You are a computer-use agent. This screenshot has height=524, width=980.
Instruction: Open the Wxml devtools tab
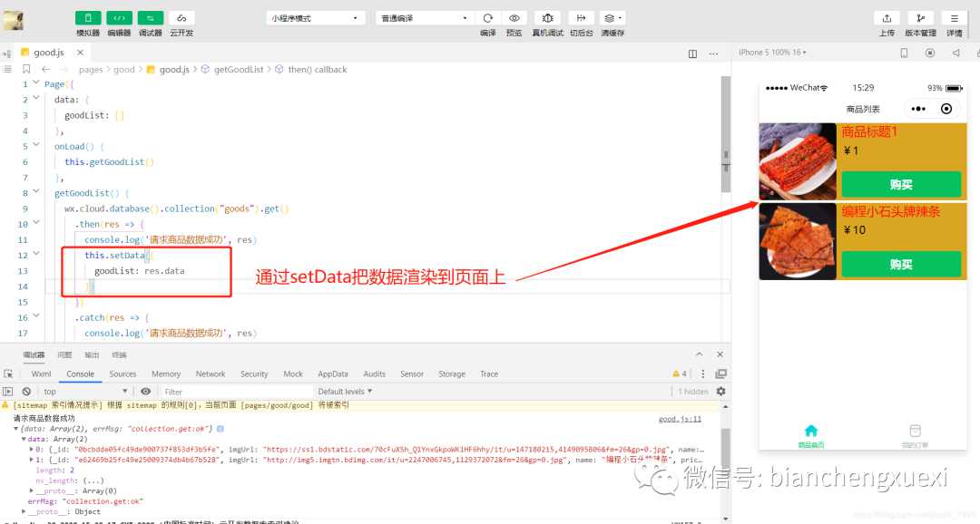pos(41,374)
